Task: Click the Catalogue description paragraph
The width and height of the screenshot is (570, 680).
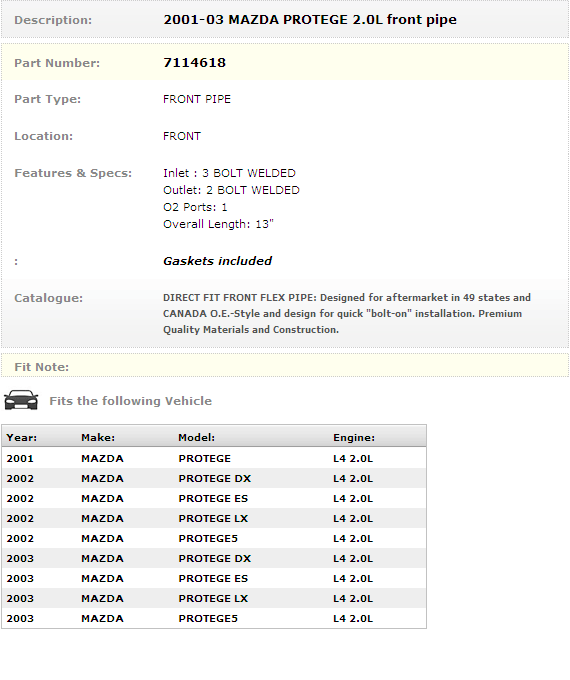Action: 347,314
